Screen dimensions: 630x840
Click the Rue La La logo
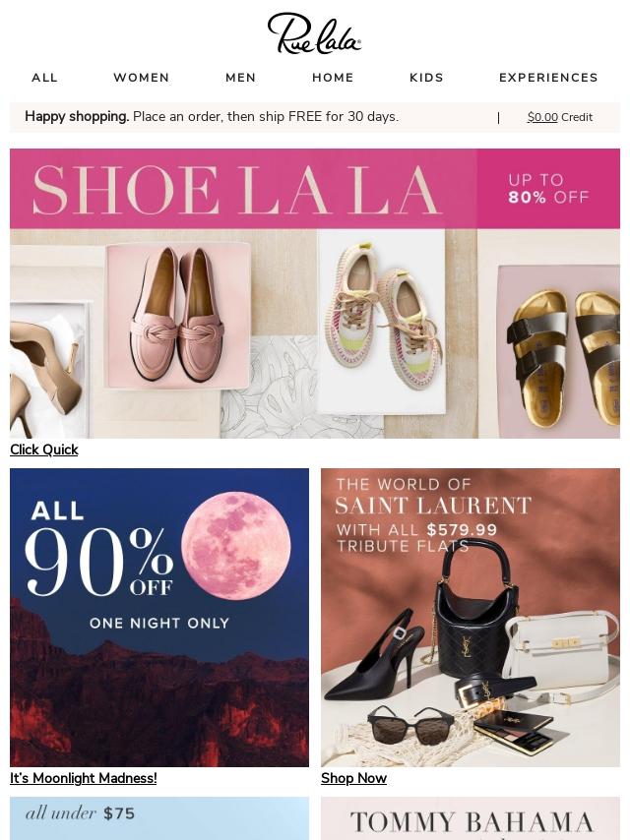click(x=314, y=33)
